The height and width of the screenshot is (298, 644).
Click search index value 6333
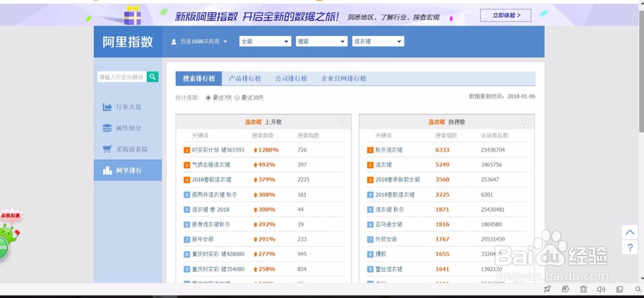click(x=442, y=150)
